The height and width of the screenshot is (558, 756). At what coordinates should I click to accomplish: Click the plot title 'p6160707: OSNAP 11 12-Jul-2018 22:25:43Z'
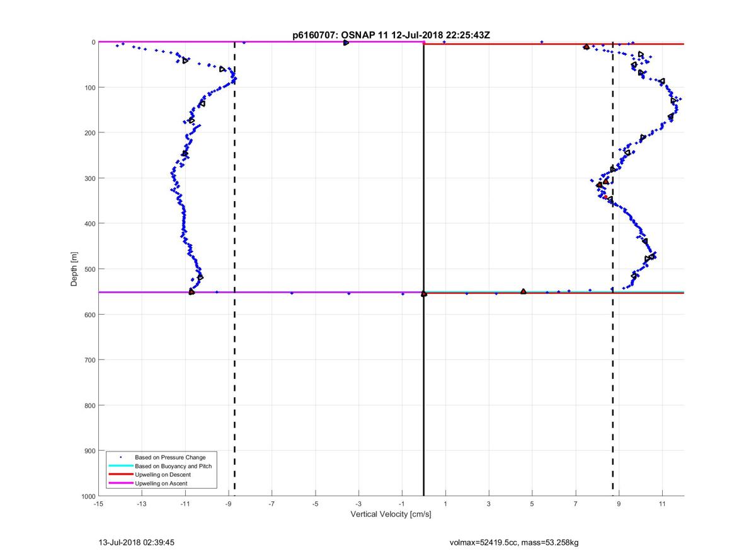point(391,35)
